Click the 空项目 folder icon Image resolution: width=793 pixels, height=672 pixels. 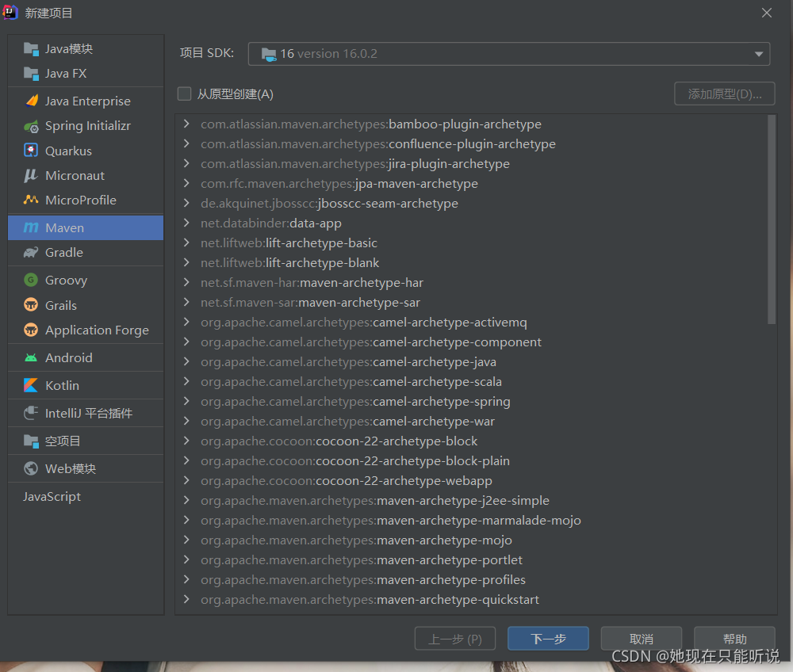coord(32,441)
